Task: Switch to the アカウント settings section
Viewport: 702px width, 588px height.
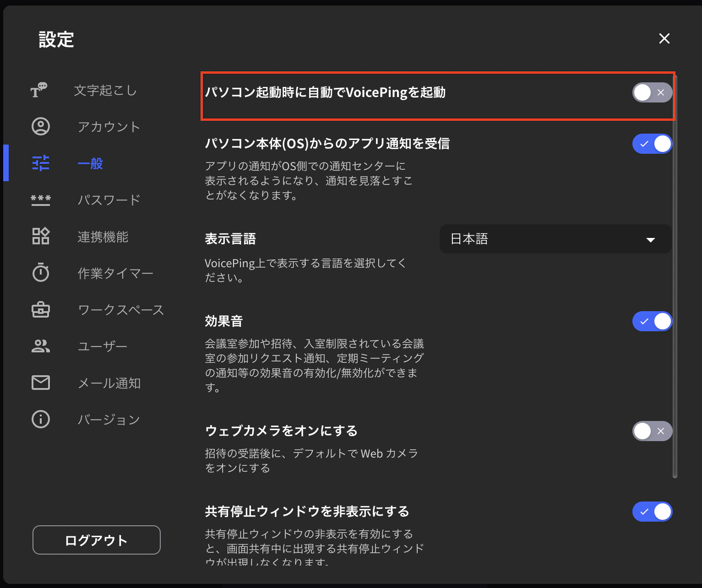Action: pos(109,127)
